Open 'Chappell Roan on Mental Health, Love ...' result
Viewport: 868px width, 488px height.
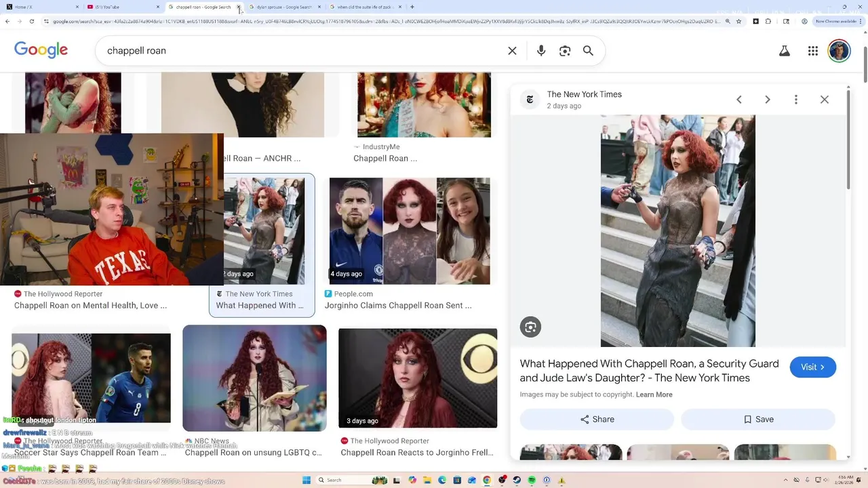[x=90, y=306]
